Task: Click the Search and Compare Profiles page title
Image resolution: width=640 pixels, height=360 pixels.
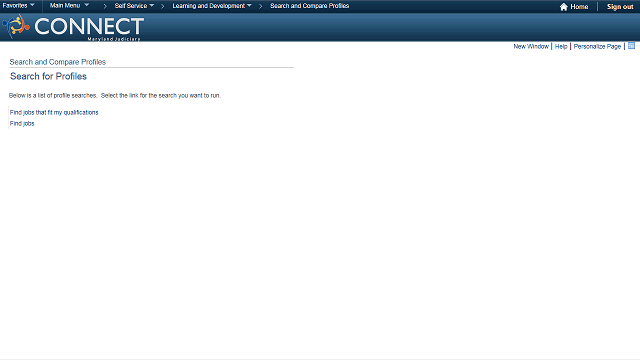Action: pos(58,62)
